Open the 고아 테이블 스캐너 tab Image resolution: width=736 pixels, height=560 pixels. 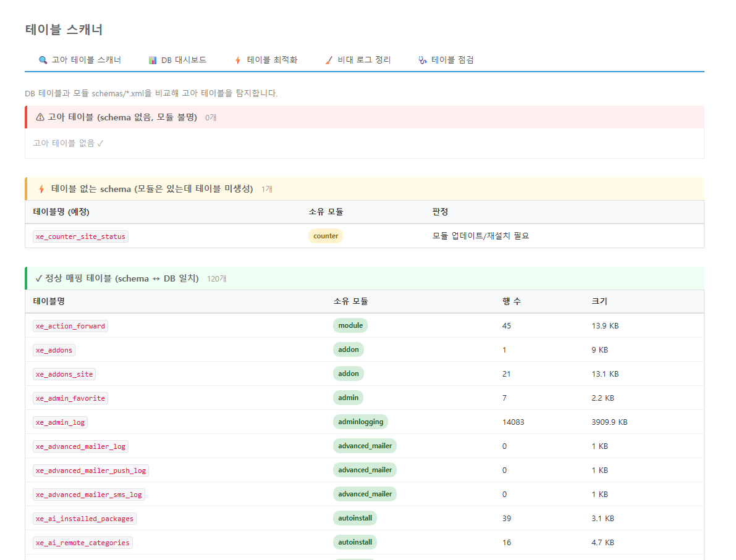[x=80, y=60]
